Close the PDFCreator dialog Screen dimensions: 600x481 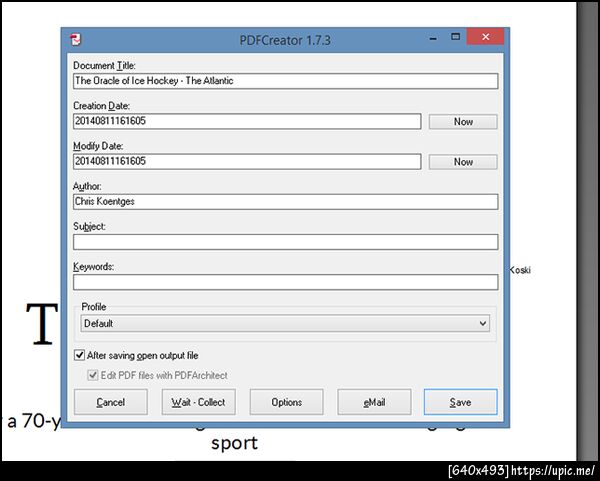[485, 37]
